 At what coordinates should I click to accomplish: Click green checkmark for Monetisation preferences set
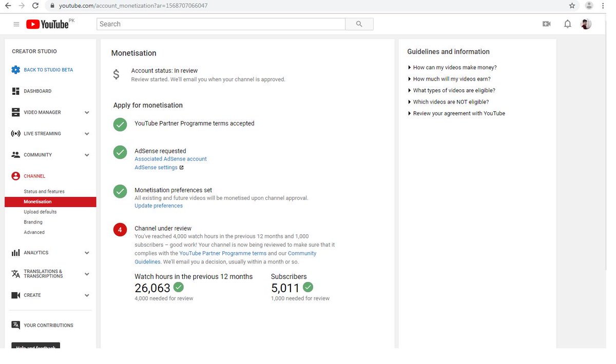click(x=120, y=191)
